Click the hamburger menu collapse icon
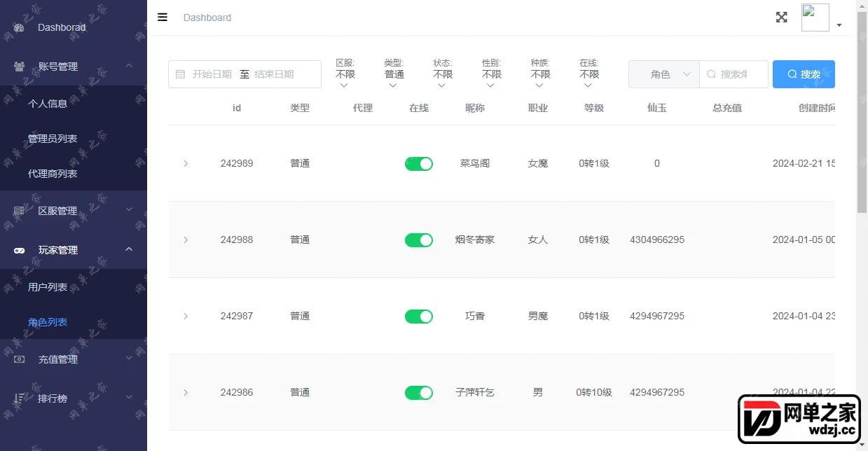The height and width of the screenshot is (451, 868). pyautogui.click(x=163, y=18)
